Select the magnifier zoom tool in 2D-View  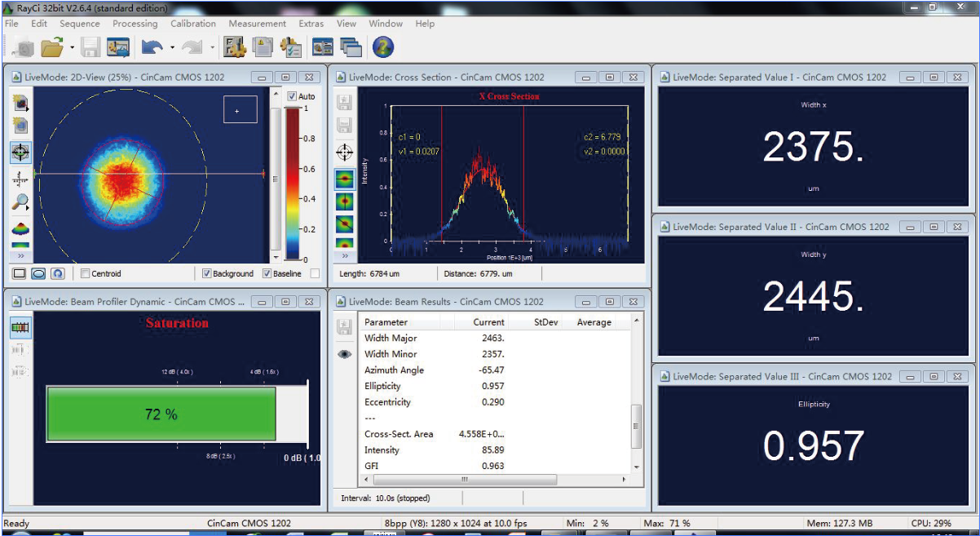20,202
